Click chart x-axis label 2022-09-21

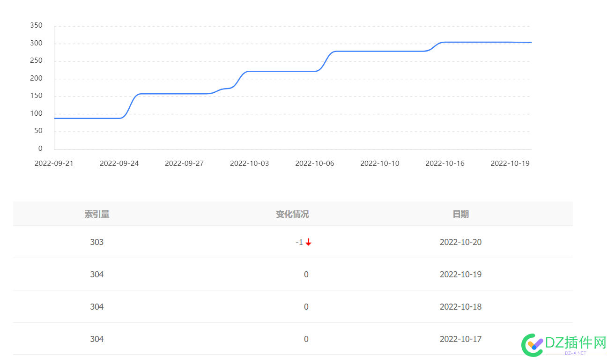tap(54, 163)
